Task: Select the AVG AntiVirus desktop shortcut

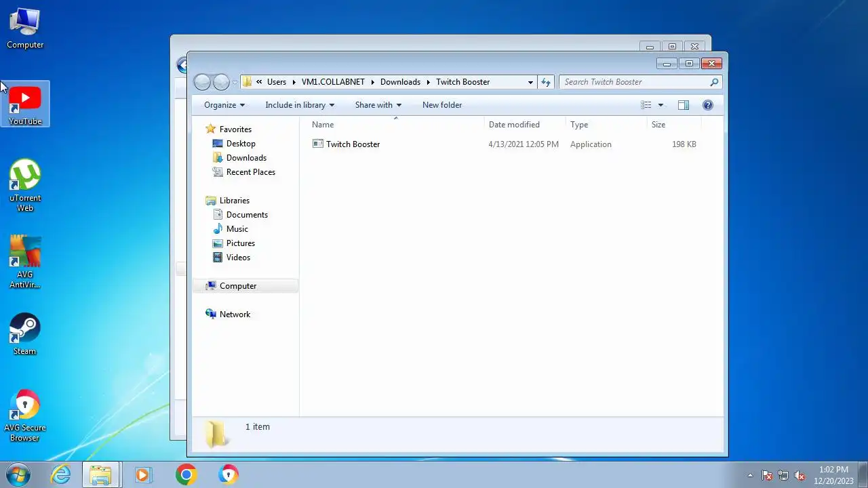Action: [25, 262]
